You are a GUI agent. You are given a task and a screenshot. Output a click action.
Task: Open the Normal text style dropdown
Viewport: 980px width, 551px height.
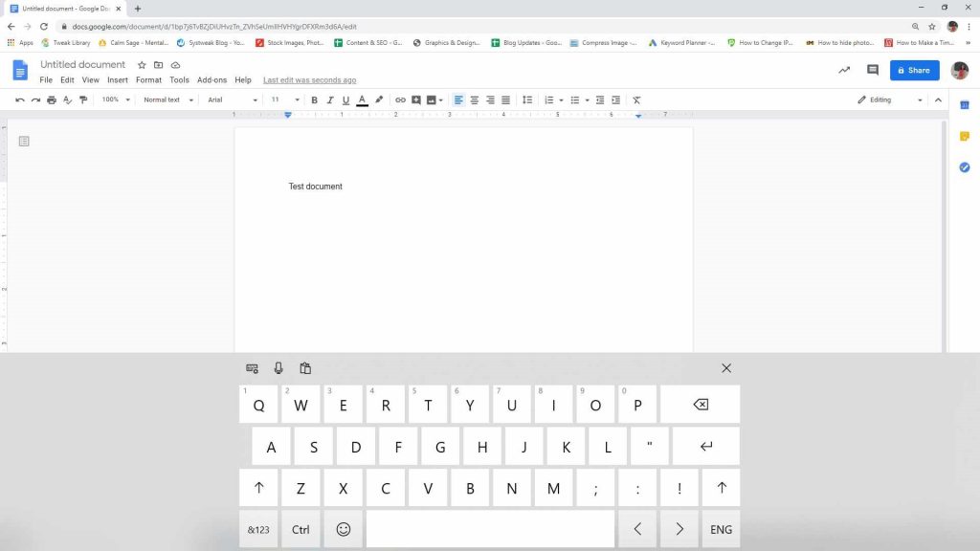[x=168, y=99]
